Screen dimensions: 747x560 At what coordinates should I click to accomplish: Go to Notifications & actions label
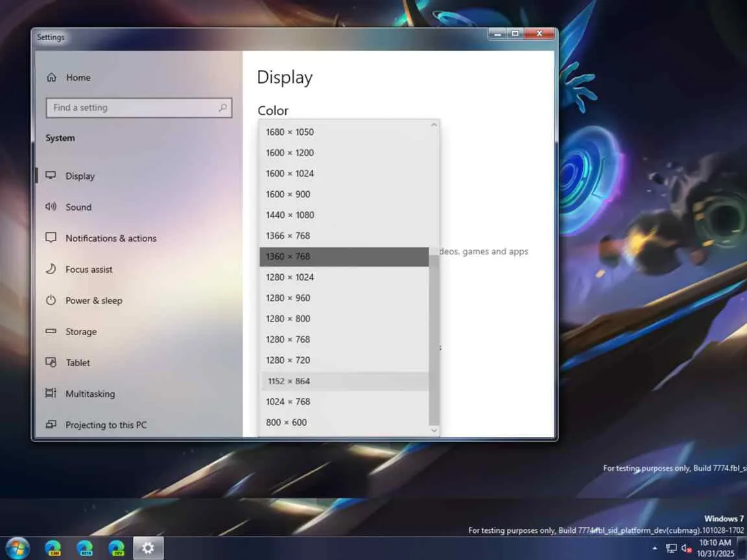pyautogui.click(x=111, y=238)
